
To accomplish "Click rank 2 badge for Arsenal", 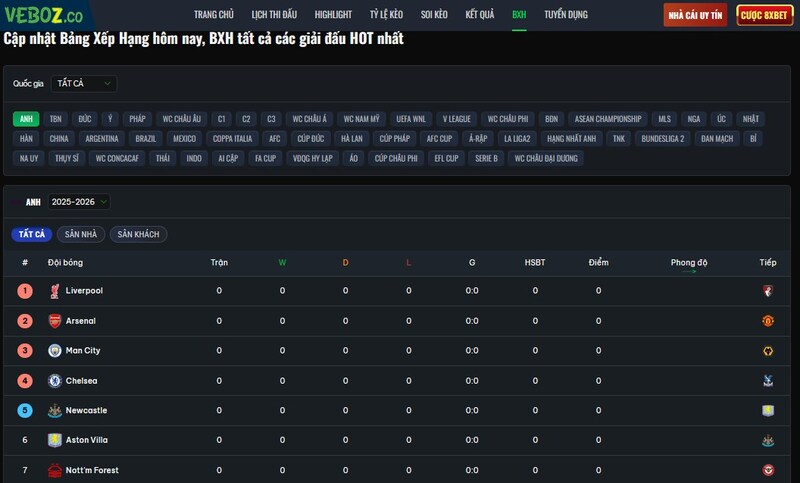I will (25, 321).
